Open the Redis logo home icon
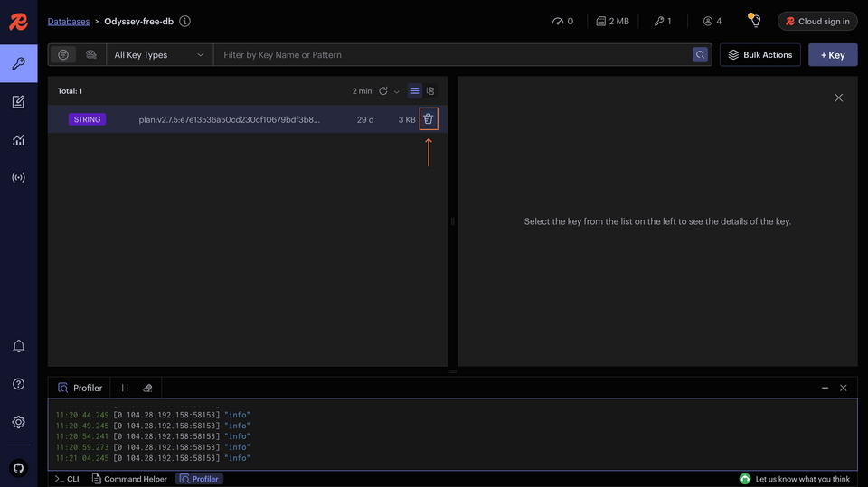This screenshot has height=487, width=868. (x=18, y=22)
